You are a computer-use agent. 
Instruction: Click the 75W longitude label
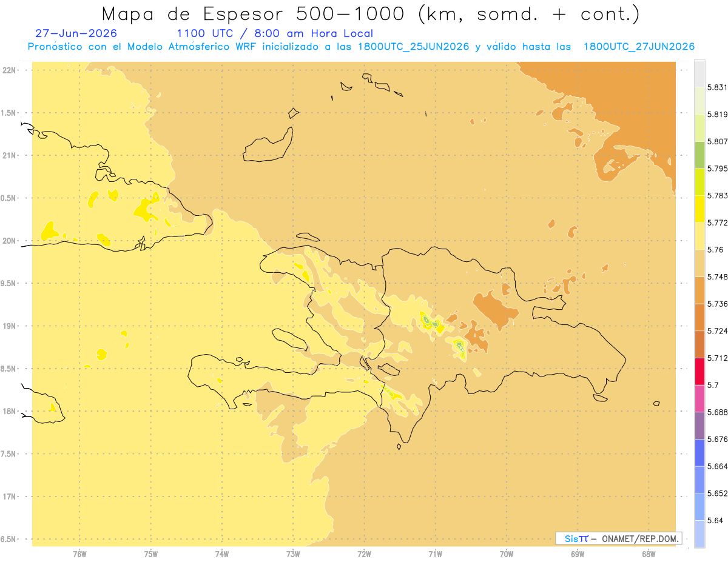150,554
